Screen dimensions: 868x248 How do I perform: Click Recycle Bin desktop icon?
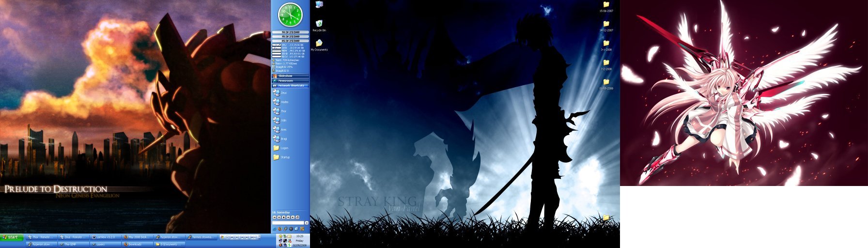pos(319,26)
